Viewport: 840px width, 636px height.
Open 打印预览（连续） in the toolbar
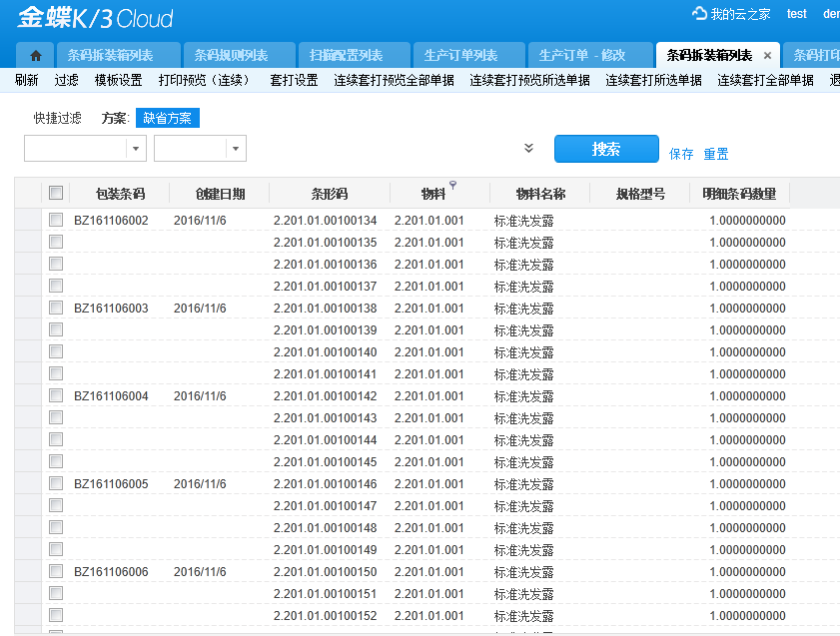[207, 80]
